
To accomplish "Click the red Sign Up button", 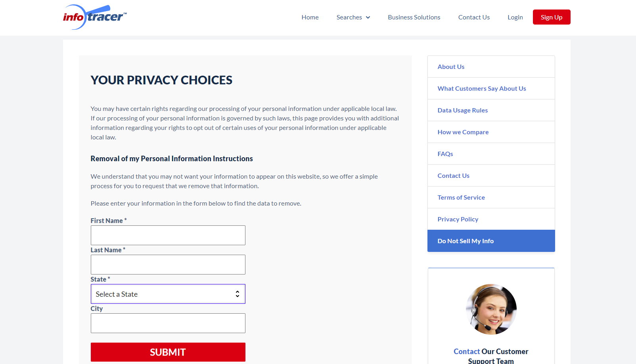I will coord(552,17).
